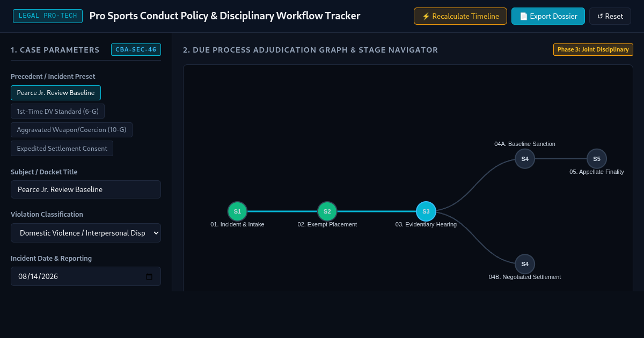
Task: Select stage node S1 Incident & Intake
Action: tap(237, 211)
